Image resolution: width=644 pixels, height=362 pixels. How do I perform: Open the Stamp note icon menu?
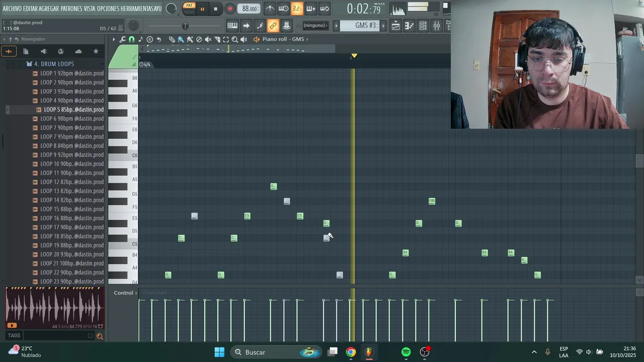tap(140, 39)
